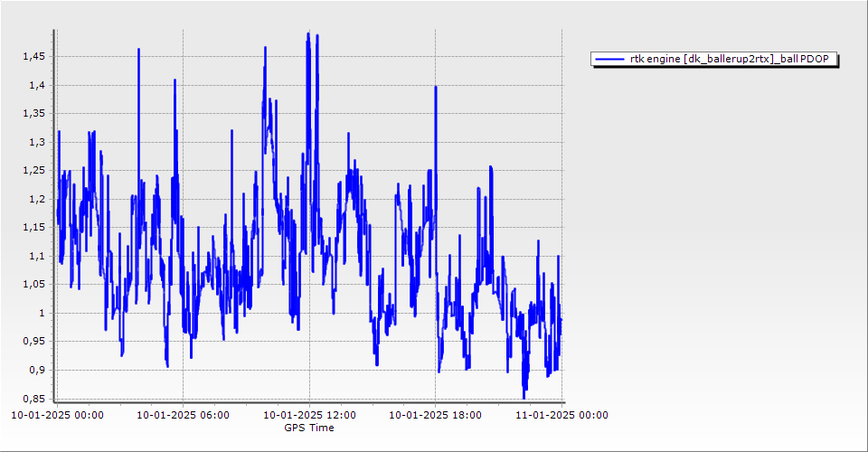Click the '10-01-2025 06:00' x-axis label
868x452 pixels.
tap(183, 415)
